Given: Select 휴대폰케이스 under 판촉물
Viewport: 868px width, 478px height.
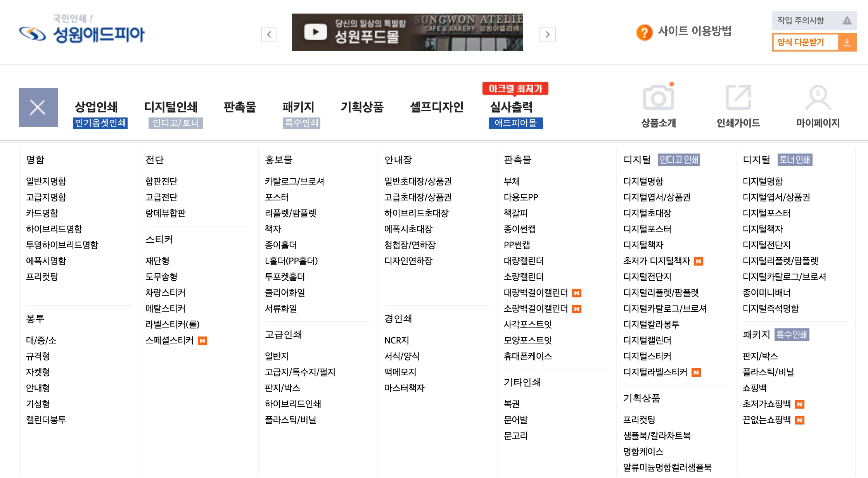Looking at the screenshot, I should coord(527,356).
